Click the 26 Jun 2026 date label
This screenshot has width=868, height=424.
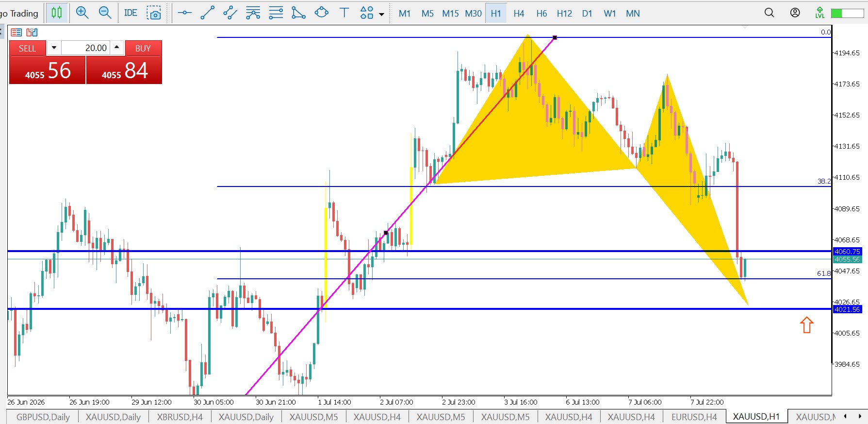click(x=26, y=402)
